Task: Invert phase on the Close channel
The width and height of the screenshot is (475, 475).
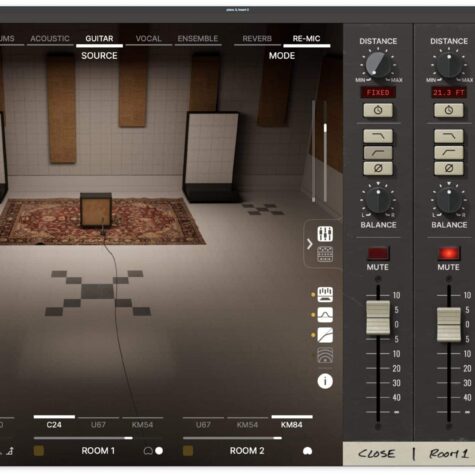Action: click(378, 168)
